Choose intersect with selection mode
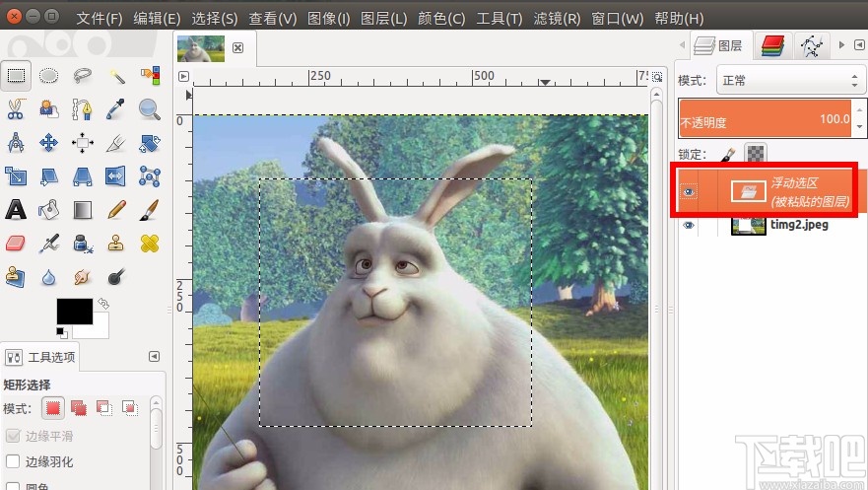 (x=129, y=408)
